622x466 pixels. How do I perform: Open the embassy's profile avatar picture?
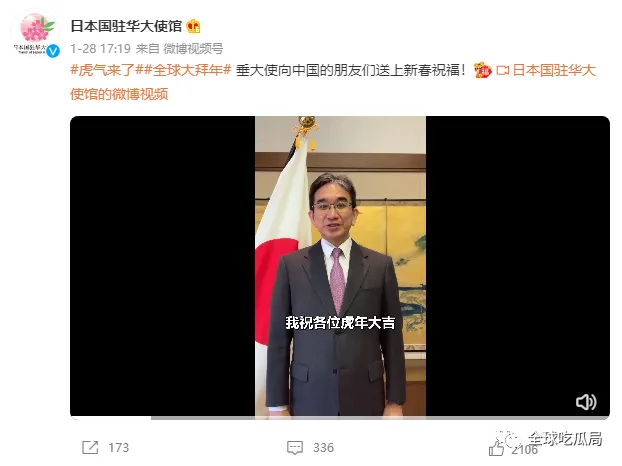(x=35, y=33)
